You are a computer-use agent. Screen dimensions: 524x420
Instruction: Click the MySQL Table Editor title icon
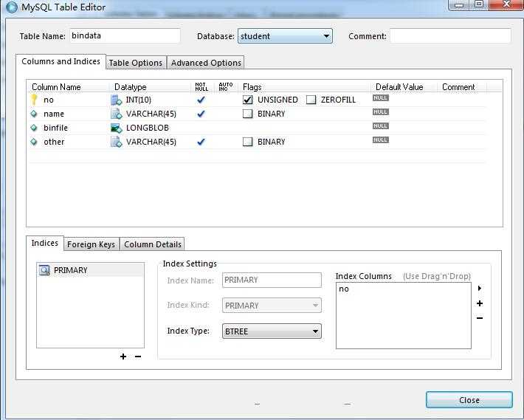point(12,7)
